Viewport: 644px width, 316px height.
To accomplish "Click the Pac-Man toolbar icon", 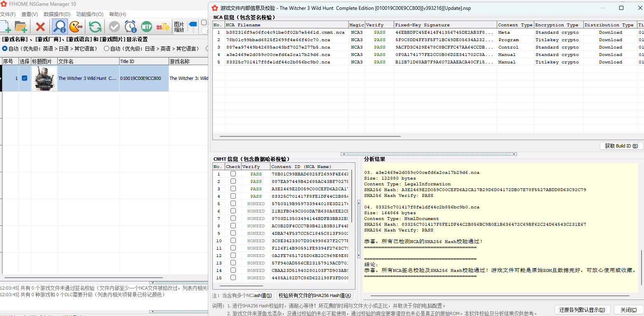I will pyautogui.click(x=76, y=27).
